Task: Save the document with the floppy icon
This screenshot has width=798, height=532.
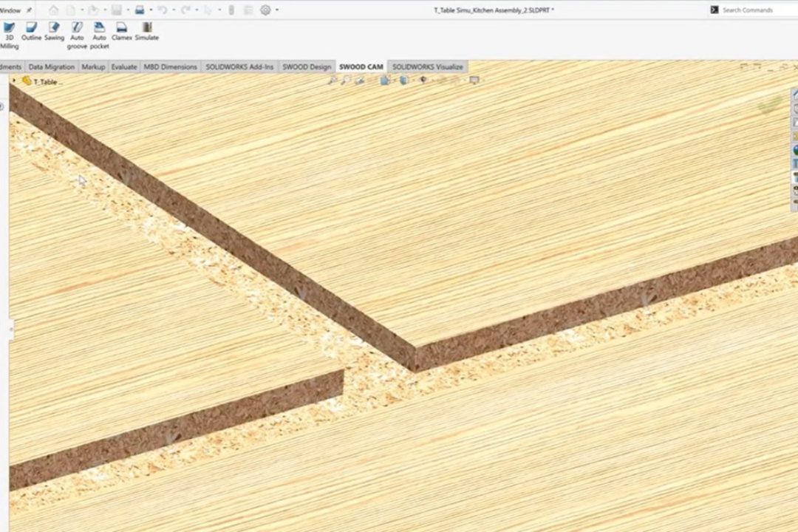Action: tap(117, 10)
